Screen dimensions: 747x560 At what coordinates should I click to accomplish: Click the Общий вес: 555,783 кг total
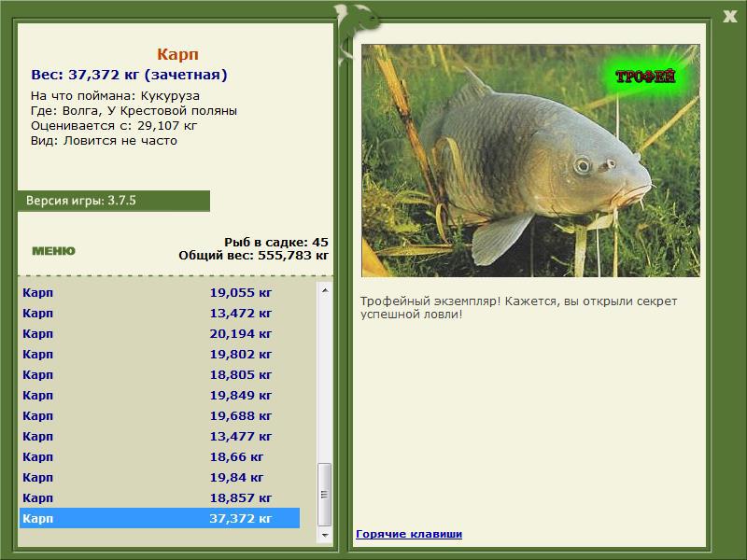click(x=253, y=255)
